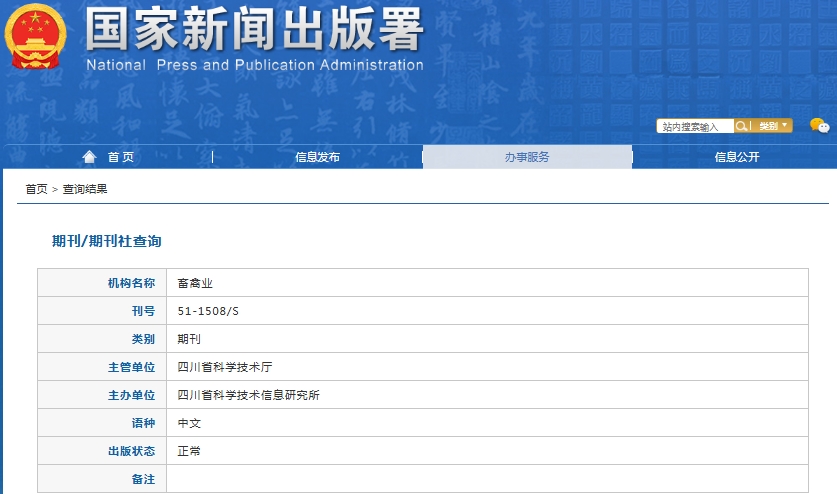Click the 四川省科学技术信息研究所 sponsor cell

248,395
